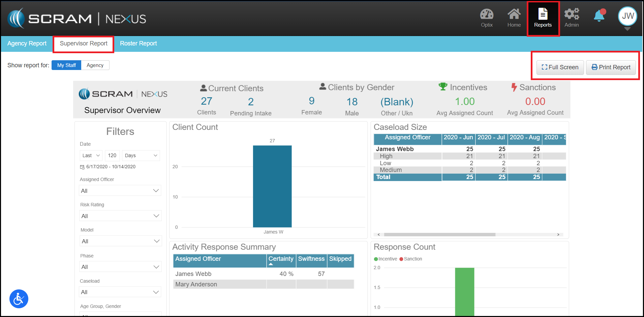
Task: Switch report view to Agency
Action: click(95, 65)
